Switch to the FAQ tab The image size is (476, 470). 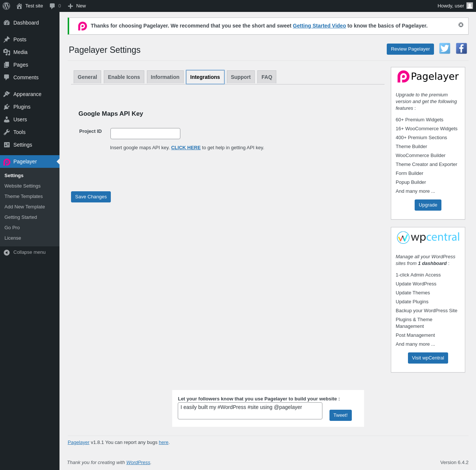point(267,77)
